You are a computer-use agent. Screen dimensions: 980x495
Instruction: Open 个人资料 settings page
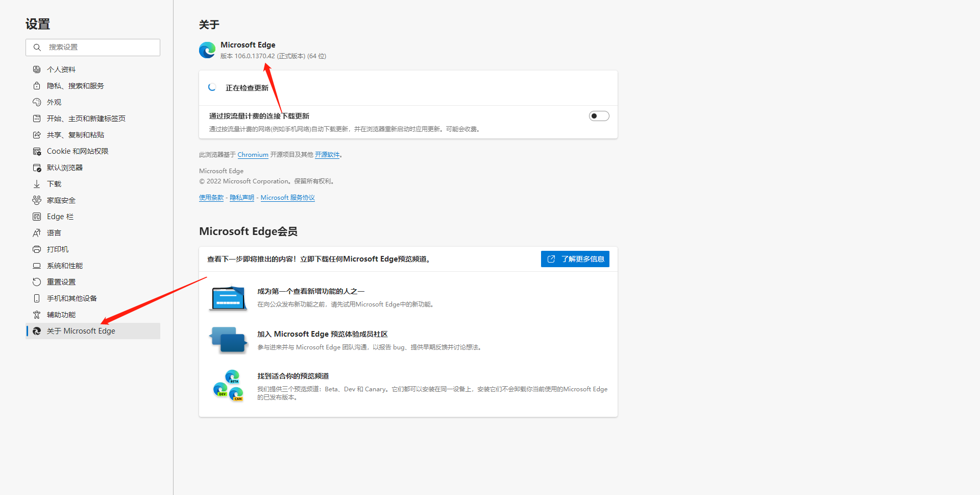pos(93,69)
